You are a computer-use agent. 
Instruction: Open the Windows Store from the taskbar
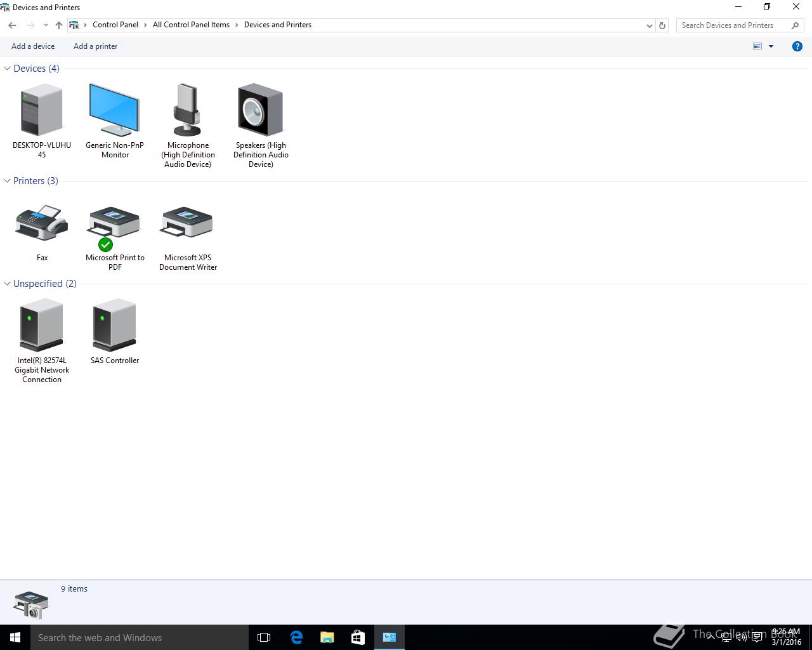pos(358,637)
